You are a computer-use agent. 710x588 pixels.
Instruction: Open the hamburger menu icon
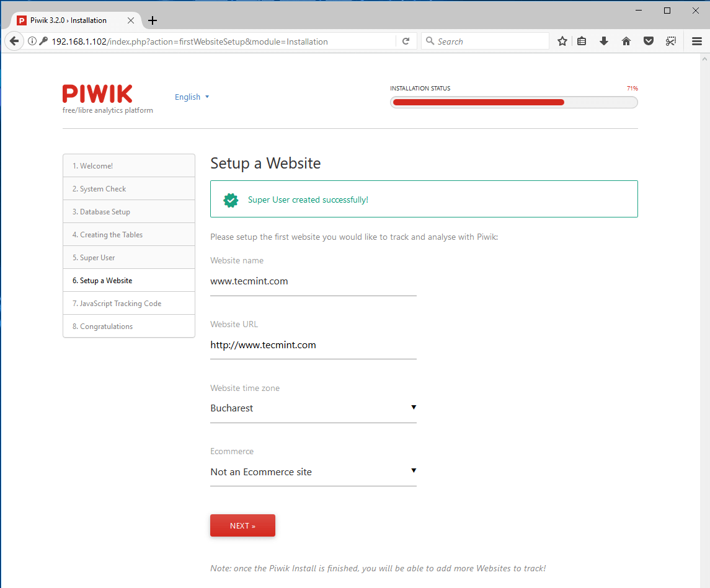(x=697, y=41)
